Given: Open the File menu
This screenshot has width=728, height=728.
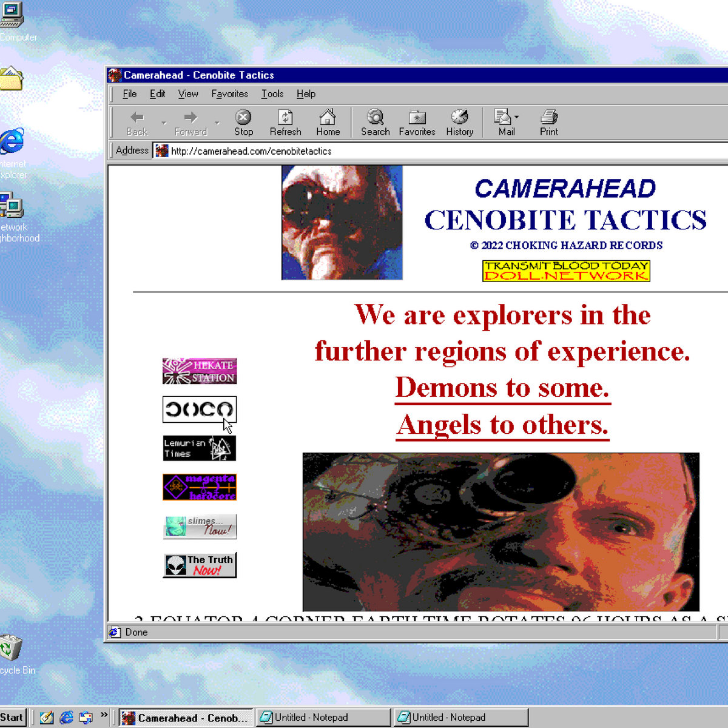Looking at the screenshot, I should click(x=129, y=94).
